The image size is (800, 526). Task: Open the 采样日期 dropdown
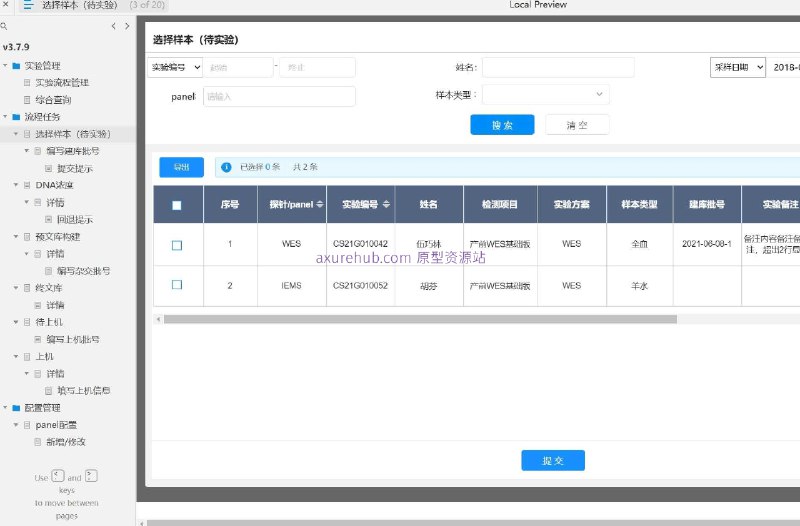[738, 67]
